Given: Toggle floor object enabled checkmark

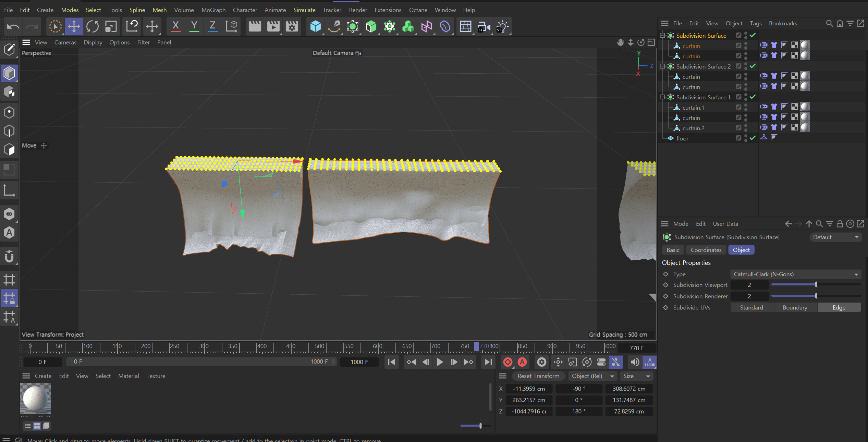Looking at the screenshot, I should click(753, 138).
